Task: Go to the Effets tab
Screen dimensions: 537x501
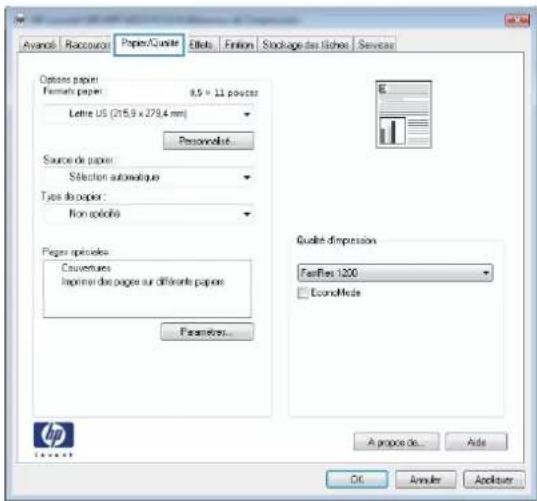Action: (x=201, y=45)
